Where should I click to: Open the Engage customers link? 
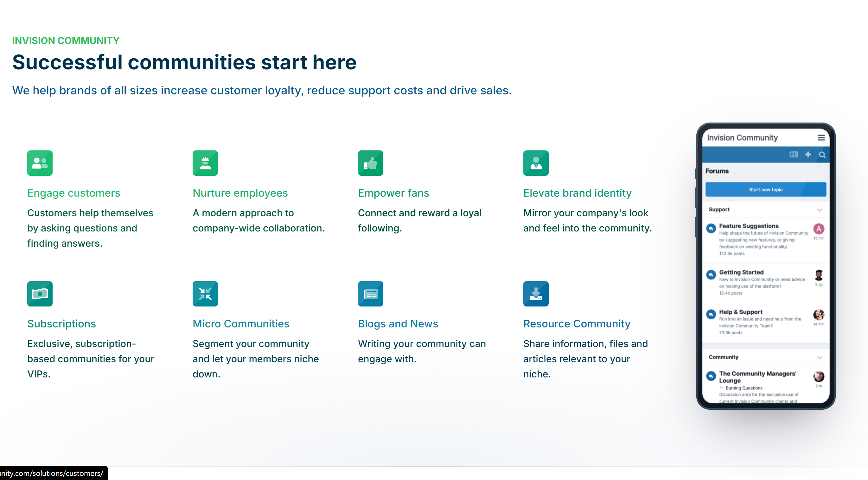(74, 193)
